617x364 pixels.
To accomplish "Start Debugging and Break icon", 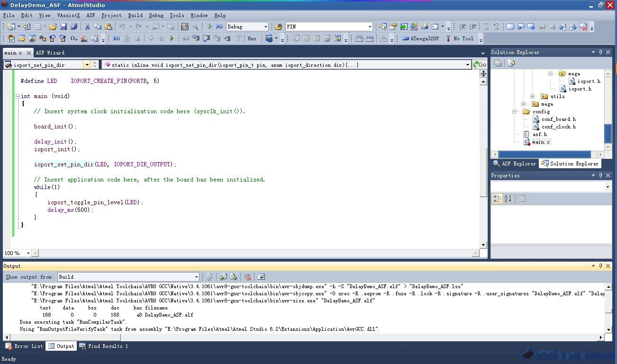I will click(219, 27).
